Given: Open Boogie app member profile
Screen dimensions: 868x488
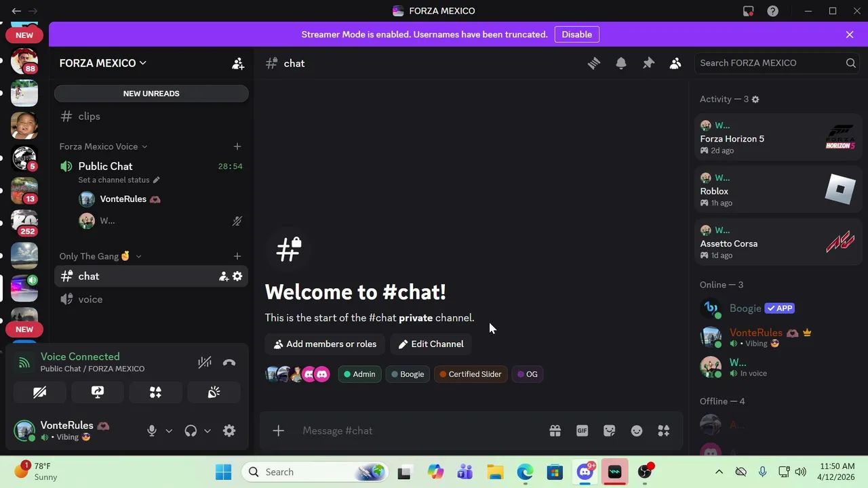Looking at the screenshot, I should click(x=778, y=308).
